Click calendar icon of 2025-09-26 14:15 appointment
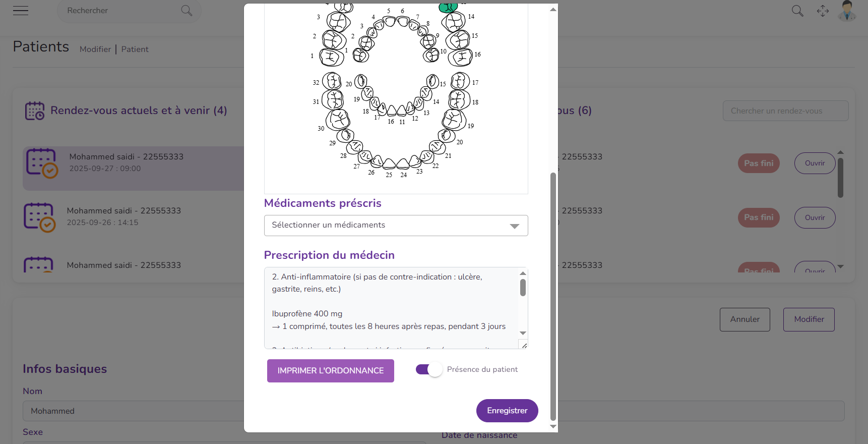868x444 pixels. click(39, 217)
